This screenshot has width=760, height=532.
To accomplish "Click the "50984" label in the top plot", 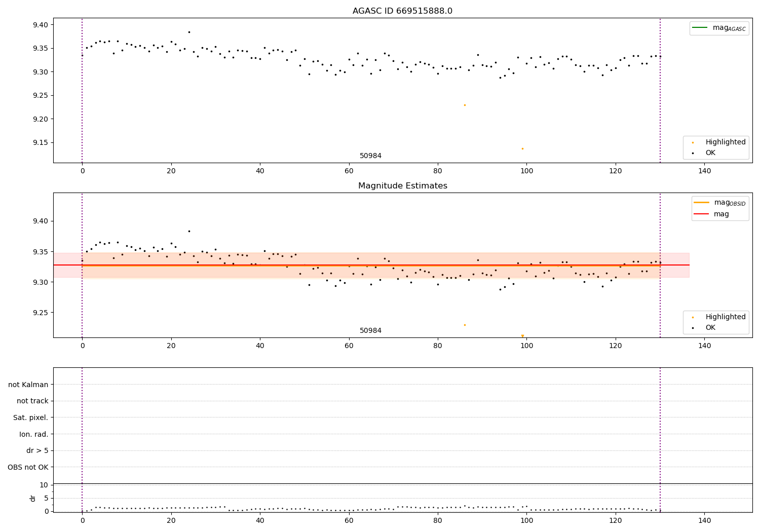I will [x=370, y=156].
